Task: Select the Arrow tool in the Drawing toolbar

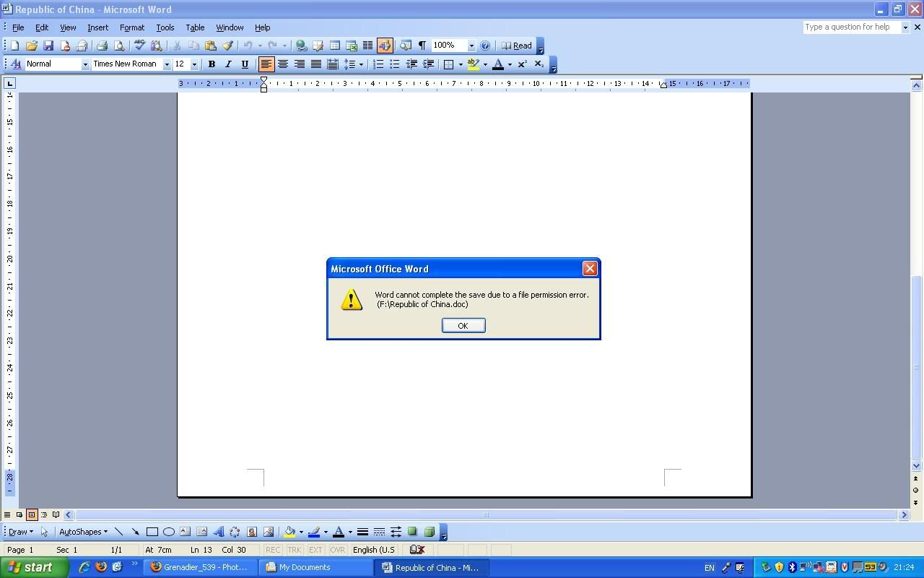Action: (x=135, y=532)
